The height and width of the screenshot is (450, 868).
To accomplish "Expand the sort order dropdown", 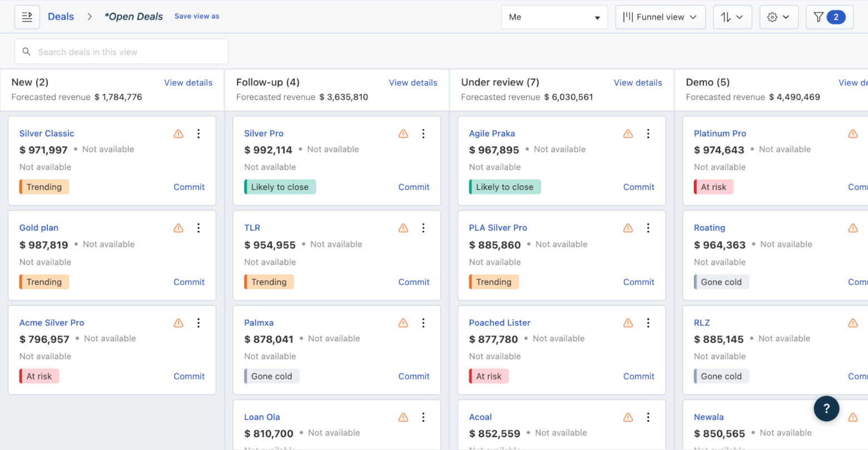I will point(732,17).
